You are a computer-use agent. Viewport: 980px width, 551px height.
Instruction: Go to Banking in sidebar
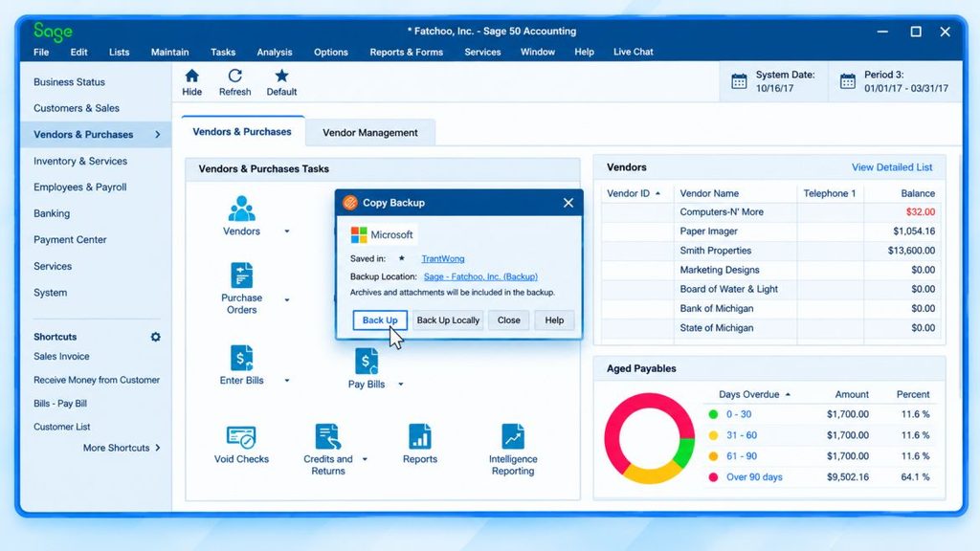click(x=52, y=213)
